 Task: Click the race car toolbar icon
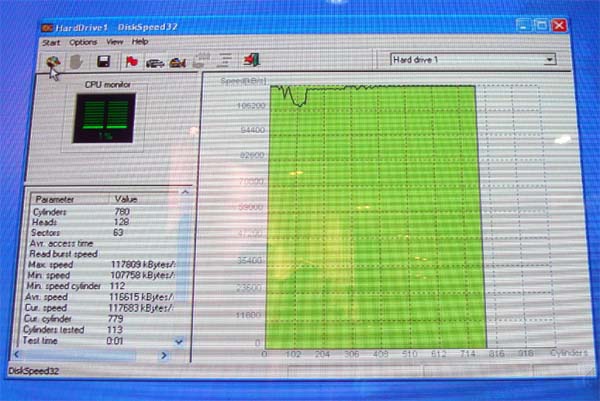click(178, 62)
